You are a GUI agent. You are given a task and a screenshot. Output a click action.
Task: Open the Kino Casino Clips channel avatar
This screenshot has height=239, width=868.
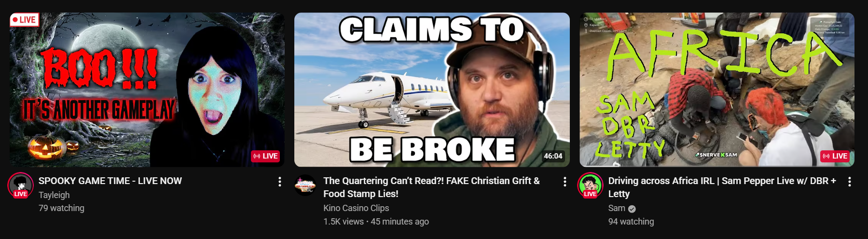(305, 185)
